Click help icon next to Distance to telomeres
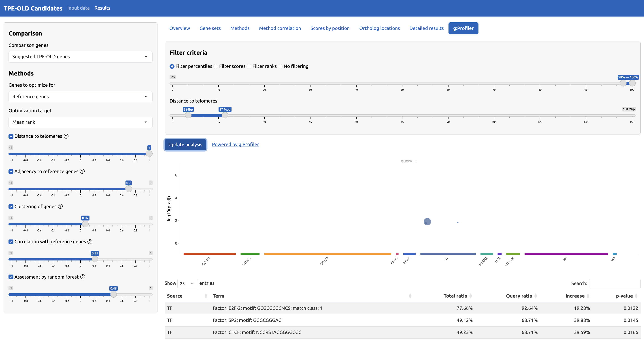The height and width of the screenshot is (340, 644). [66, 136]
